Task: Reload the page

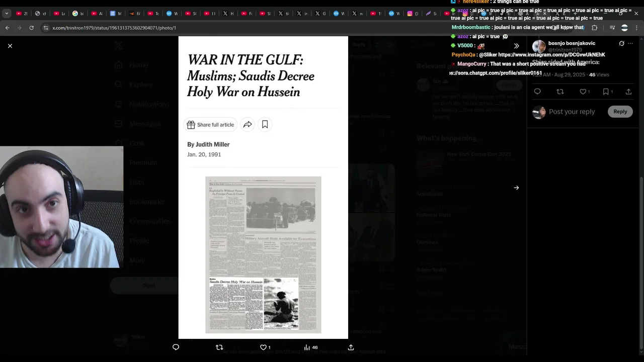Action: pos(31,28)
